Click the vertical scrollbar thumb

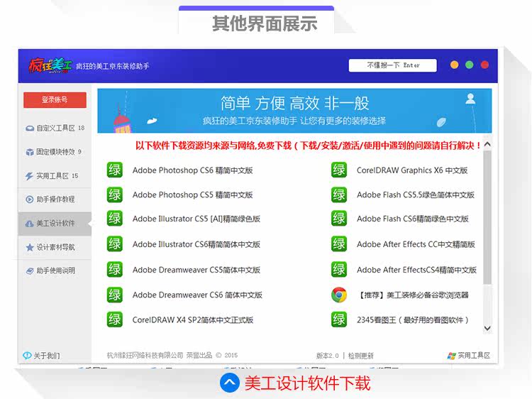(x=487, y=217)
